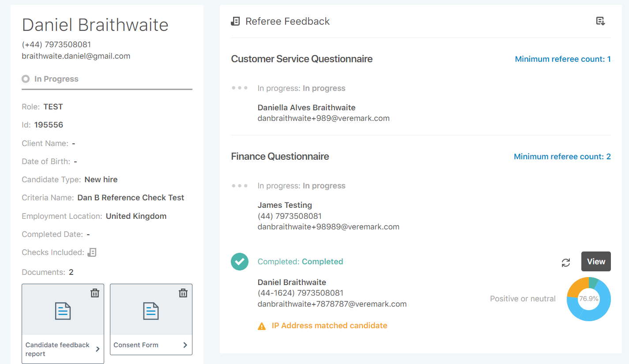
Task: Open the Candidate feedback report arrow
Action: pos(98,349)
